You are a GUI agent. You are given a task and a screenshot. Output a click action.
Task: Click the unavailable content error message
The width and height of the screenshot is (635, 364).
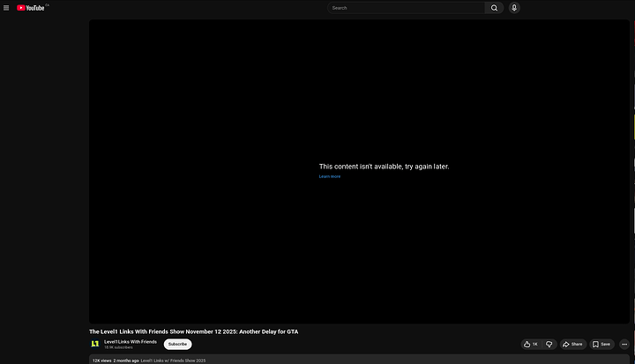[384, 167]
